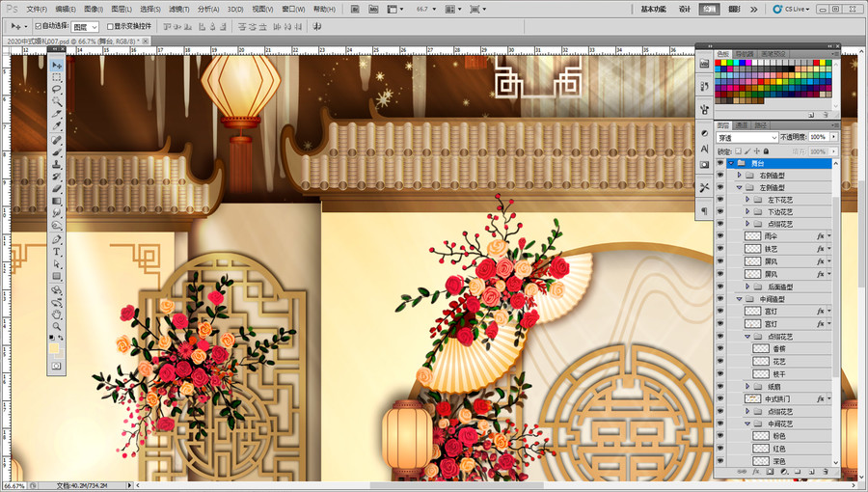868x492 pixels.
Task: Click Add layer mask at the Layers panel bottom
Action: tap(770, 472)
